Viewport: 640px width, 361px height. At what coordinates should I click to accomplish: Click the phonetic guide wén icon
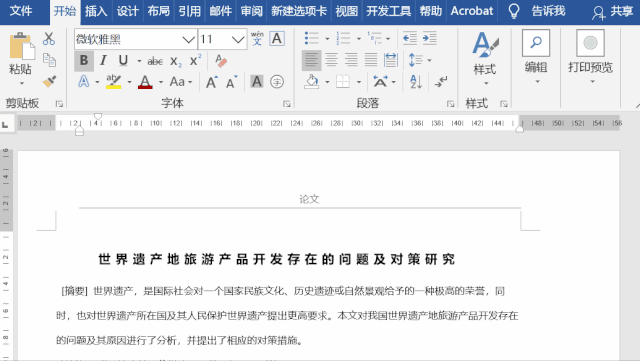pos(257,38)
